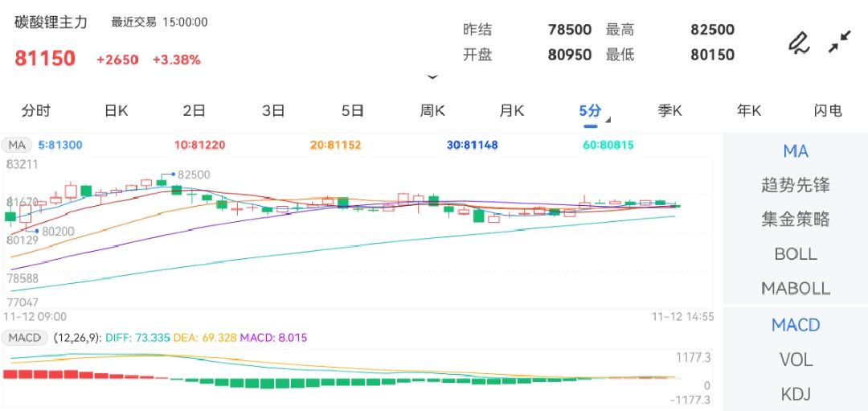The width and height of the screenshot is (868, 411).
Task: Click the MACD indicator badge on subchart
Action: [24, 337]
